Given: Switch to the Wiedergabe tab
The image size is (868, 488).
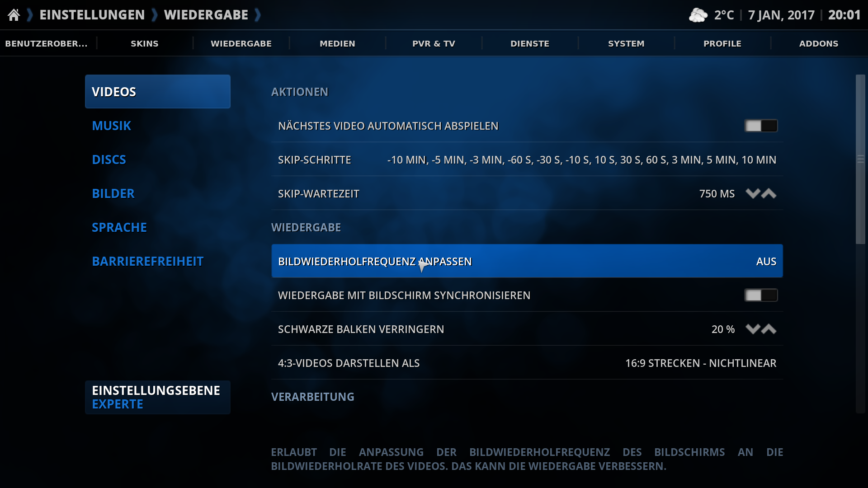Looking at the screenshot, I should [x=241, y=43].
